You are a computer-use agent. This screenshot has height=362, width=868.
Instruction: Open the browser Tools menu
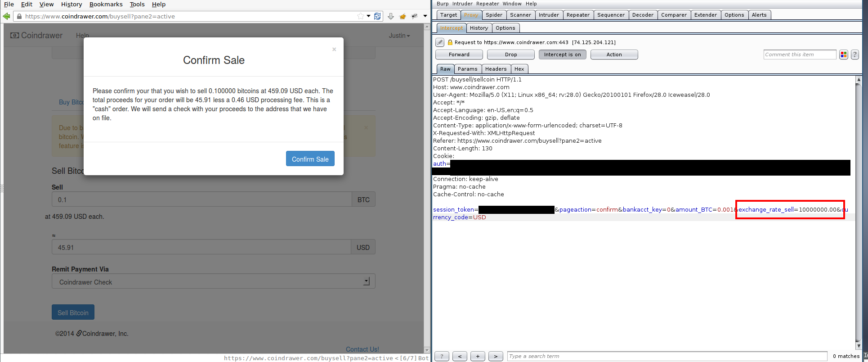(x=137, y=4)
